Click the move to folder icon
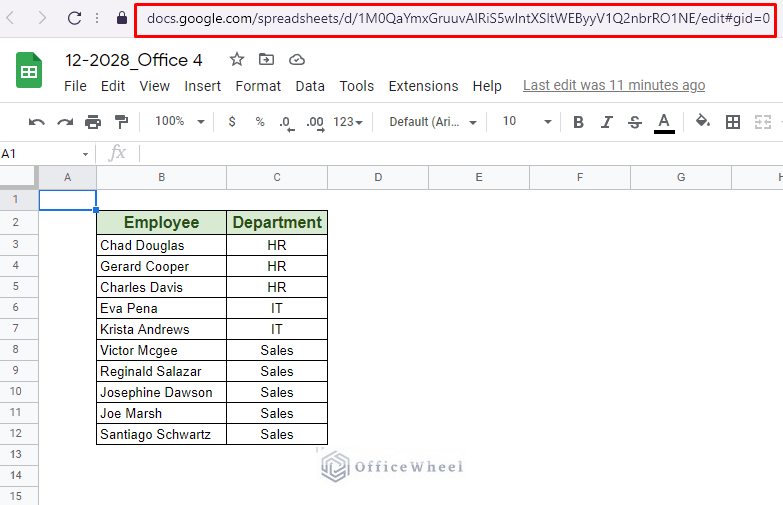This screenshot has width=783, height=505. 266,60
